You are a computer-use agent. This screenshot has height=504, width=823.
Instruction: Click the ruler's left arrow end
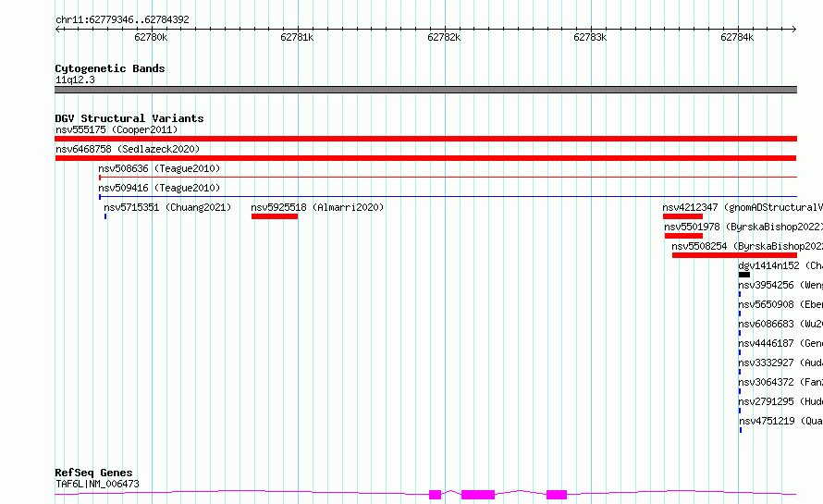tap(57, 29)
